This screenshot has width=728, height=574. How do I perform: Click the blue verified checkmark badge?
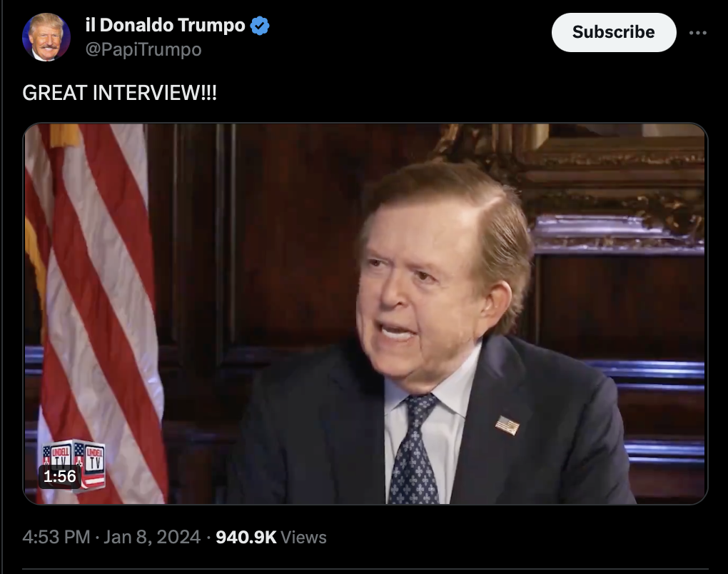point(260,26)
